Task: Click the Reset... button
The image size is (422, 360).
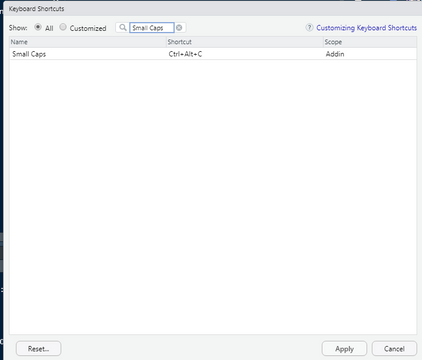Action: pos(38,349)
